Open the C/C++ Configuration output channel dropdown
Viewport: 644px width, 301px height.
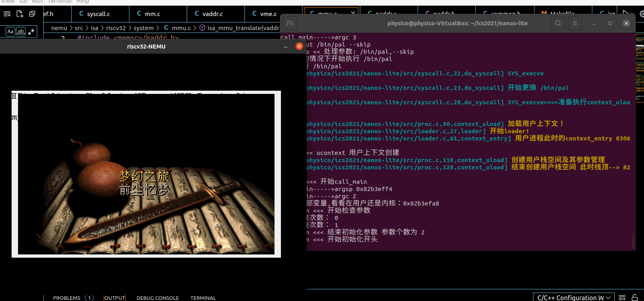(x=573, y=297)
